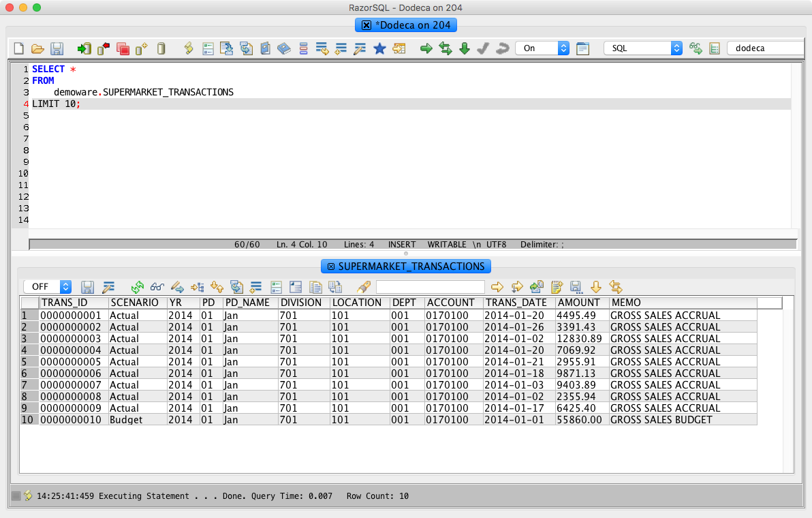This screenshot has width=812, height=518.
Task: Refresh results with the green circular arrows icon
Action: click(x=137, y=287)
